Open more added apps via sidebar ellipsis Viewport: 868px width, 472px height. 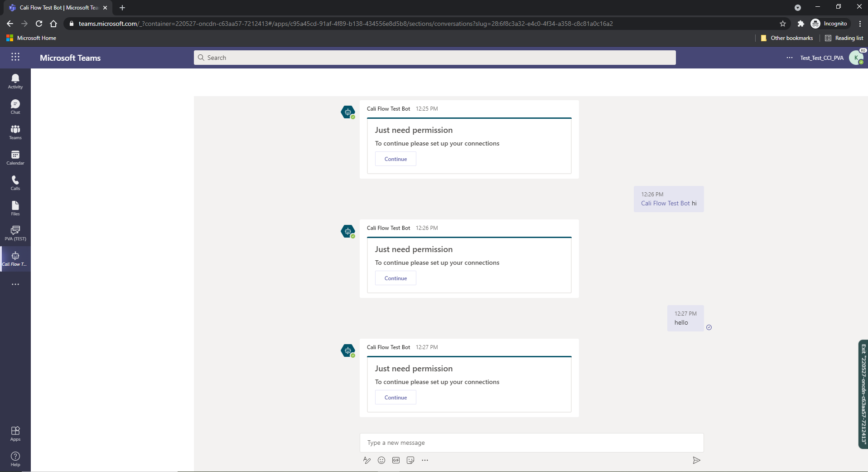15,284
